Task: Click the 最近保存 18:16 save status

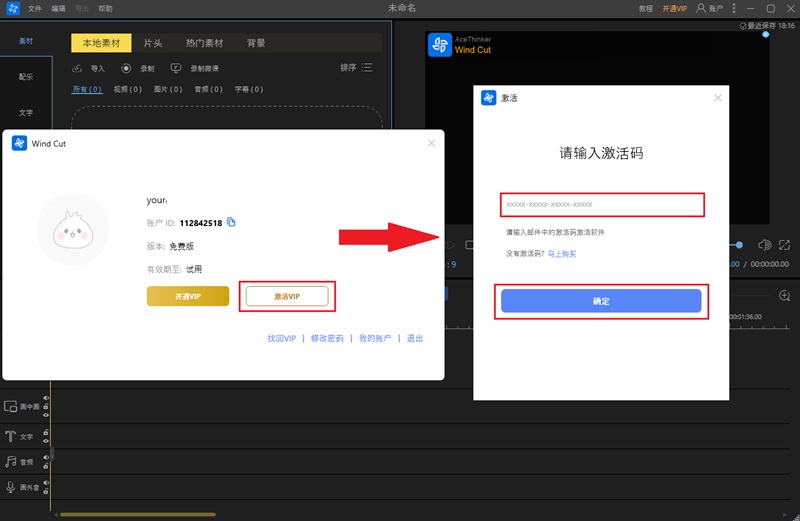Action: coord(767,26)
